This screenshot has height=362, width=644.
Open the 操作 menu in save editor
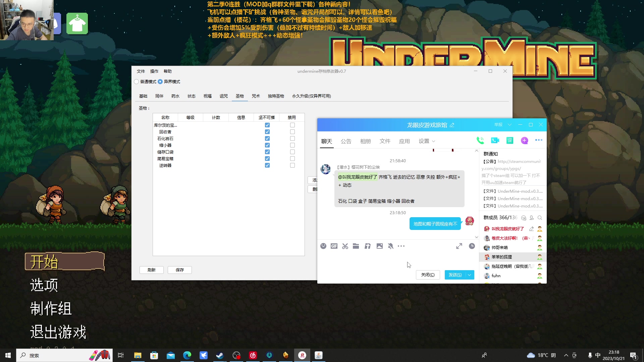click(x=154, y=71)
